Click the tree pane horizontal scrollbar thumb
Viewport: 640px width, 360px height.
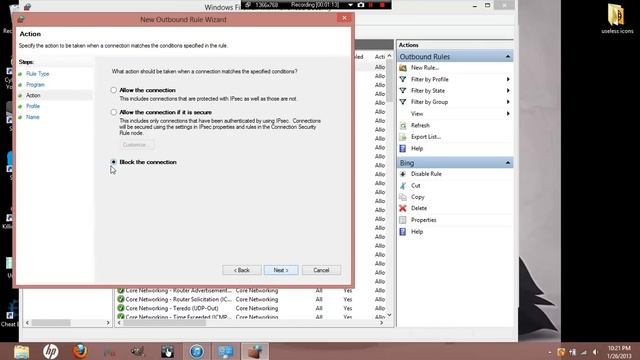[x=51, y=323]
